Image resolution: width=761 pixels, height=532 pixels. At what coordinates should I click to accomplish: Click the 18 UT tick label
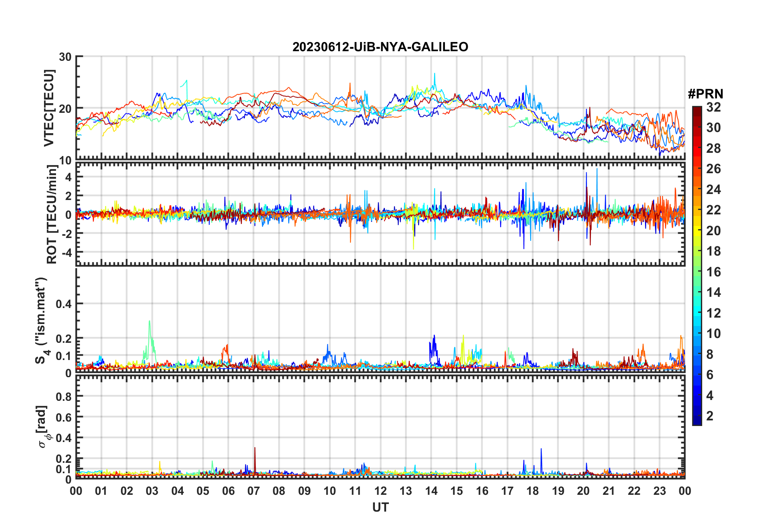click(533, 491)
